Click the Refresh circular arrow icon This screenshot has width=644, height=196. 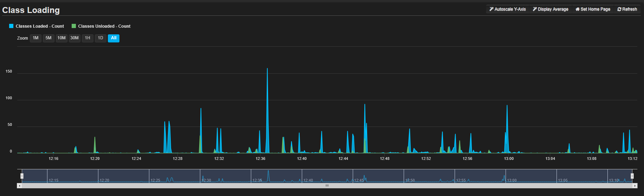[619, 9]
